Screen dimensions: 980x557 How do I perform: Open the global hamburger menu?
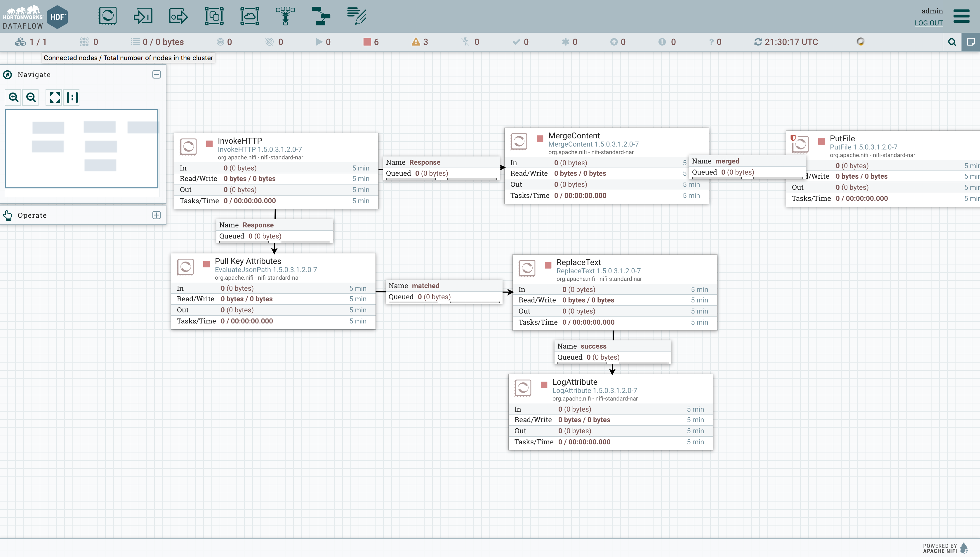coord(961,16)
